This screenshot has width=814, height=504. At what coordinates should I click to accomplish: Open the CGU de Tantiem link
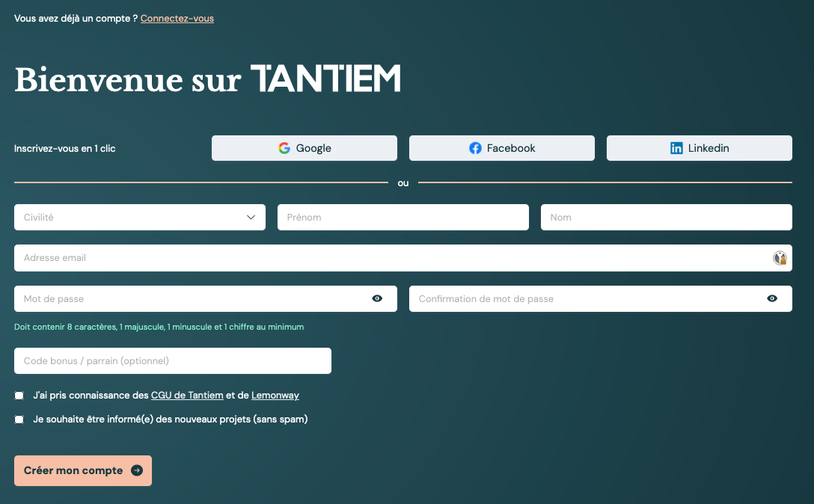(187, 396)
